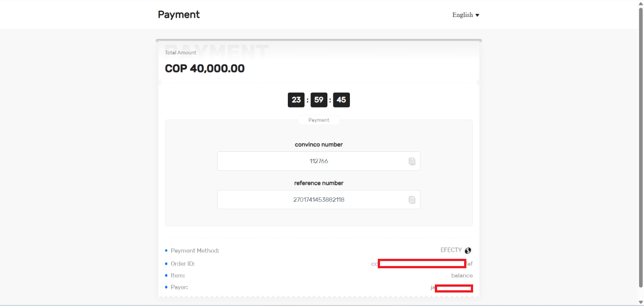Viewport: 644px width, 306px height.
Task: Click the Payer name value
Action: tap(452, 288)
